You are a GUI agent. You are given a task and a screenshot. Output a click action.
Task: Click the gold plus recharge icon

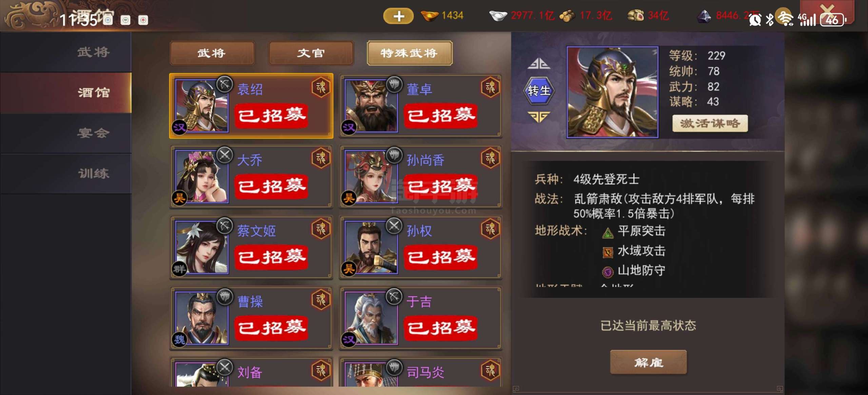click(398, 16)
